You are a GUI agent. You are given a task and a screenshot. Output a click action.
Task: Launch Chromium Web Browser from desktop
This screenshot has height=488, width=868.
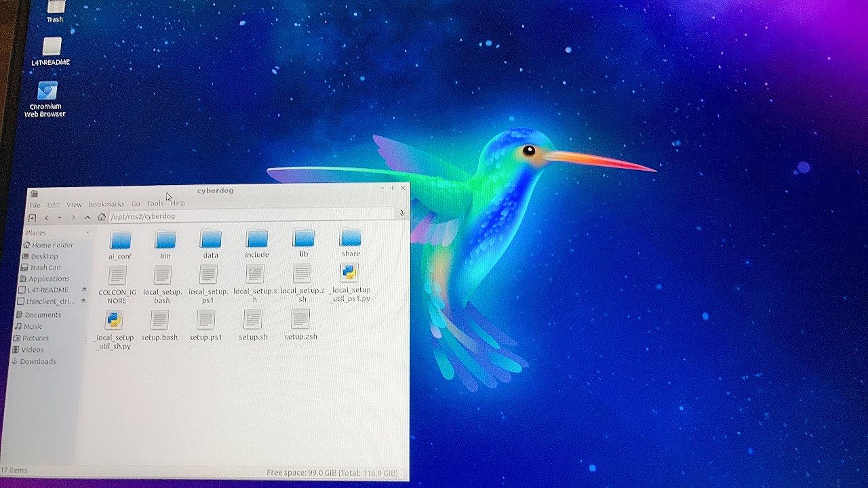[46, 100]
